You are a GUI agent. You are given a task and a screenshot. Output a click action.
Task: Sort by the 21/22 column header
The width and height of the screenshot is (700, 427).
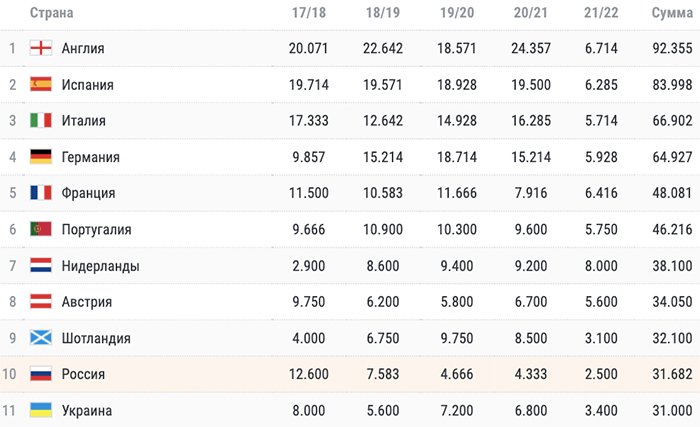(x=601, y=13)
